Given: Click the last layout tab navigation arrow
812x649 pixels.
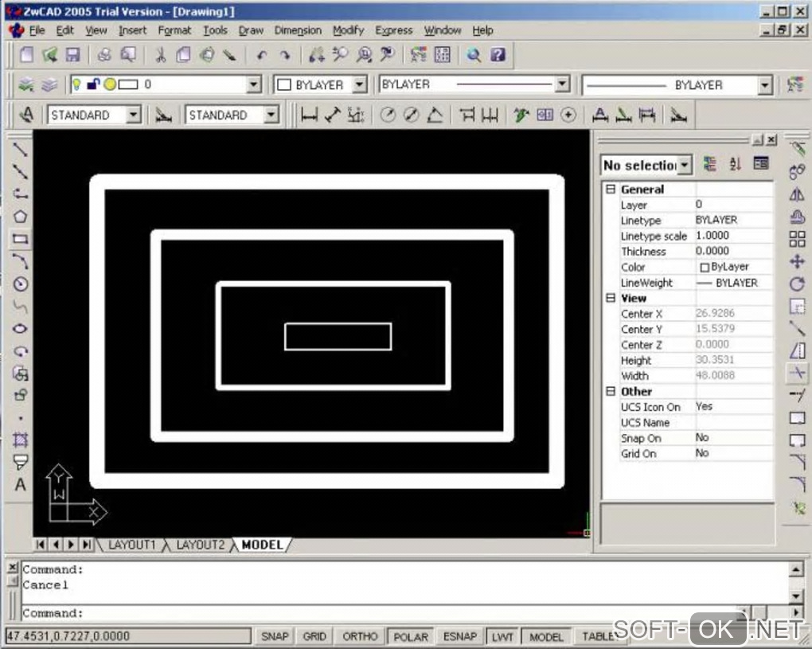Looking at the screenshot, I should [x=87, y=545].
